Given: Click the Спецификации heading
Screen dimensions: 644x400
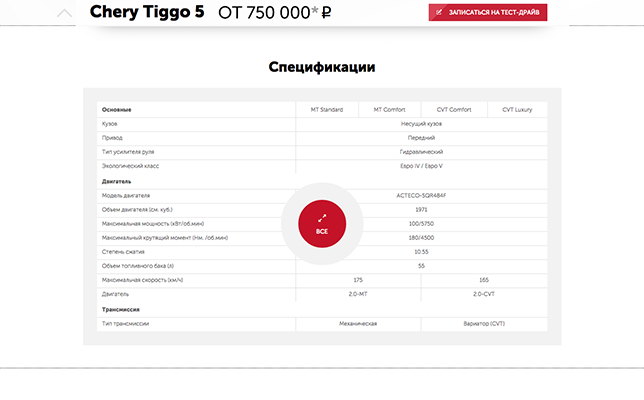Looking at the screenshot, I should (322, 67).
